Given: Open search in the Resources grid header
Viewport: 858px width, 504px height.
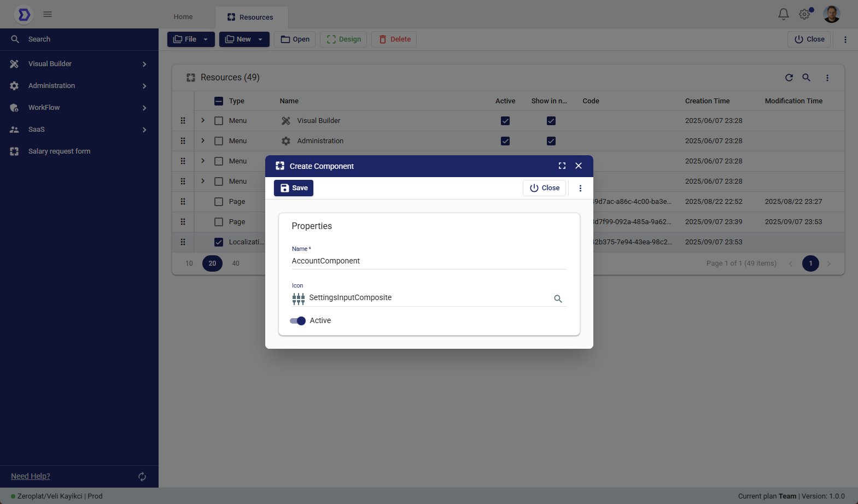Looking at the screenshot, I should [806, 78].
